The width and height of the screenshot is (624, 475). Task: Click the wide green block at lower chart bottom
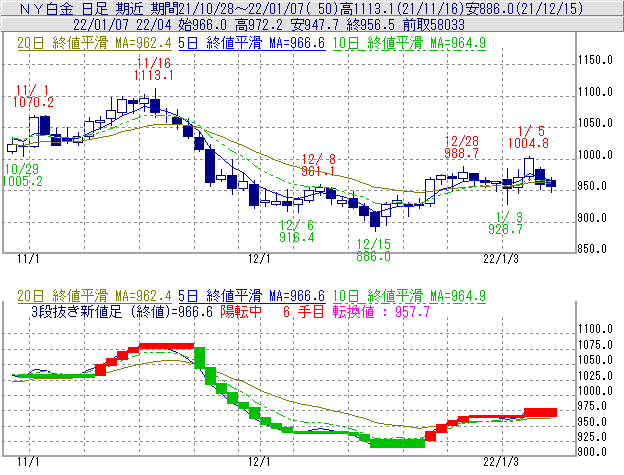398,443
